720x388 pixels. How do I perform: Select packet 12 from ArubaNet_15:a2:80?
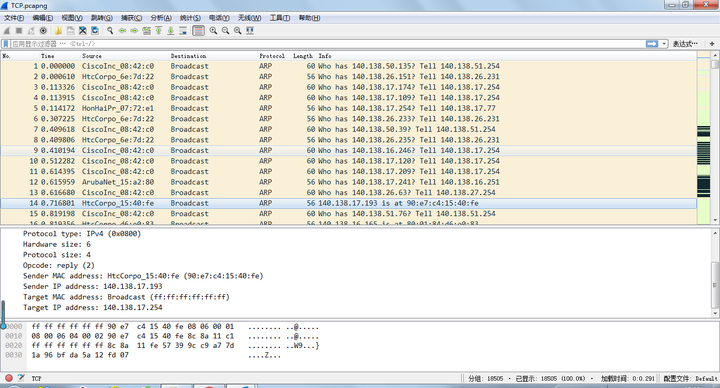[x=349, y=182]
